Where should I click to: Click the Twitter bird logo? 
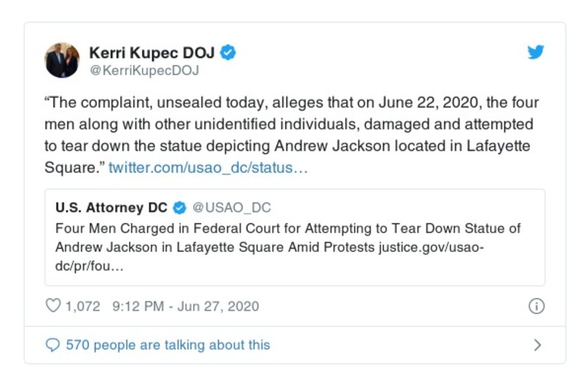(x=535, y=53)
